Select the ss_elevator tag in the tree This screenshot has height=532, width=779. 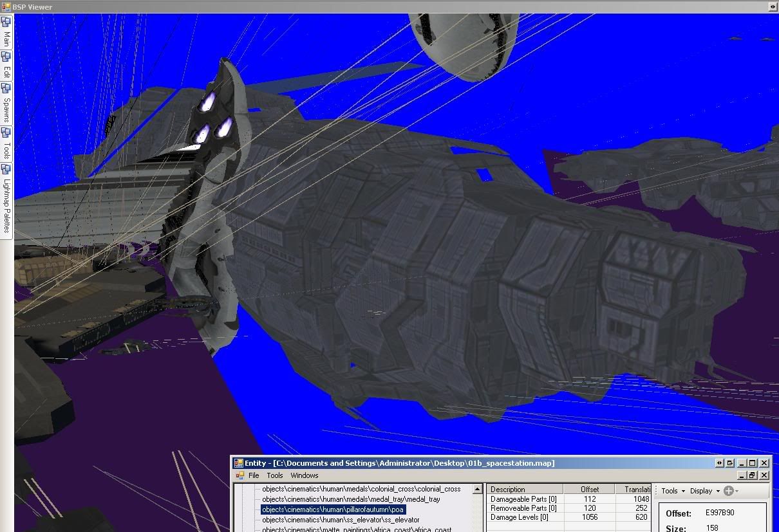click(x=341, y=520)
